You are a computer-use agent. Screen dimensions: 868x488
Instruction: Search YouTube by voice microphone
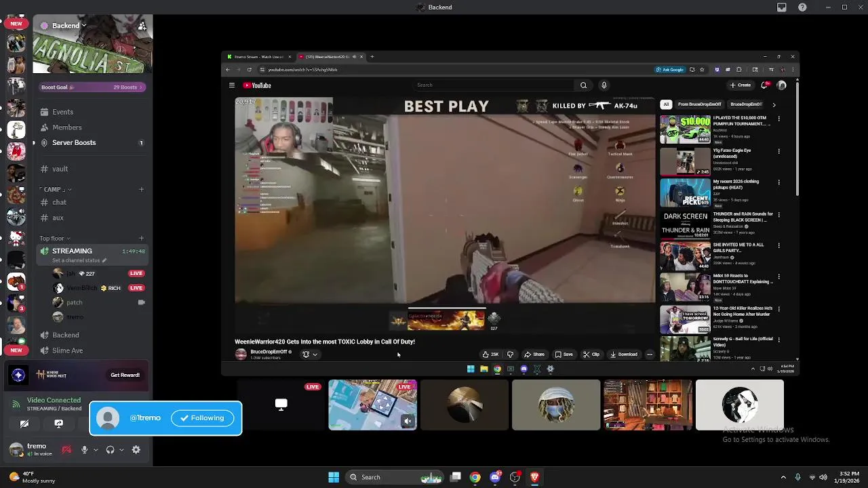[604, 85]
